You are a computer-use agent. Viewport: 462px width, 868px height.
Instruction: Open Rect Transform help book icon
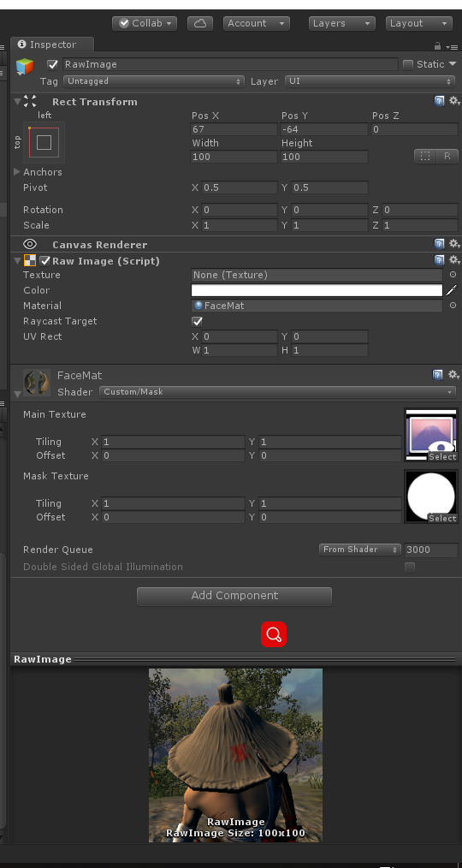(x=439, y=101)
